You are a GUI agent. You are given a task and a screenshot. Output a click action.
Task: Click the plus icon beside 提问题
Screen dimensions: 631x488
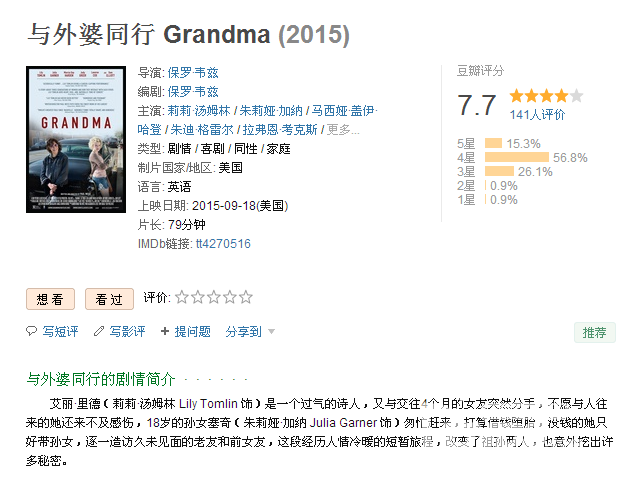165,331
